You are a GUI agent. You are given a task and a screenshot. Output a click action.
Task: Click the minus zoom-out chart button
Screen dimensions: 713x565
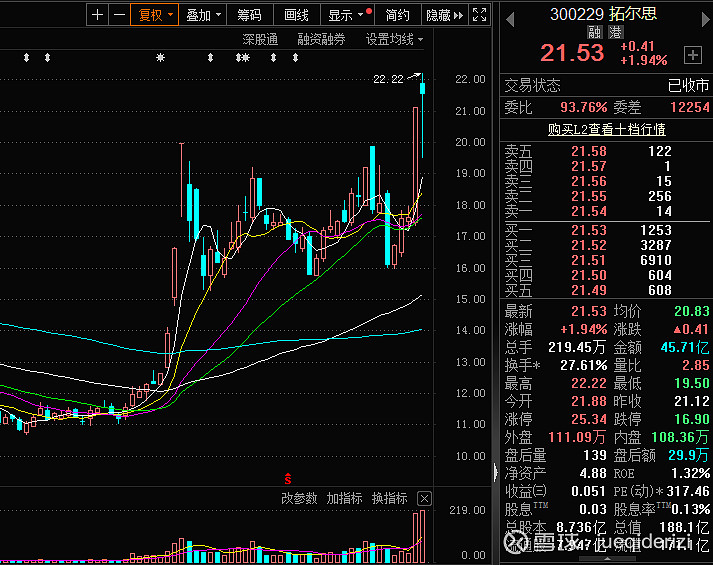tap(119, 15)
